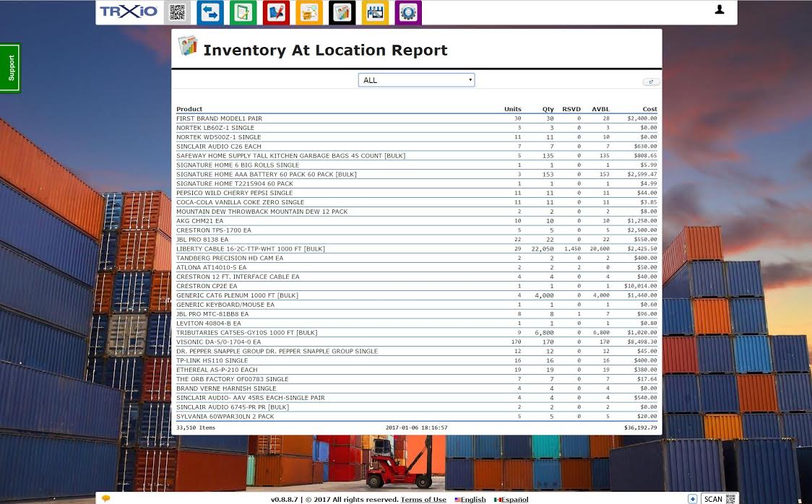Viewport: 812px width, 504px height.
Task: Expand the report with the resize button
Action: pos(651,82)
